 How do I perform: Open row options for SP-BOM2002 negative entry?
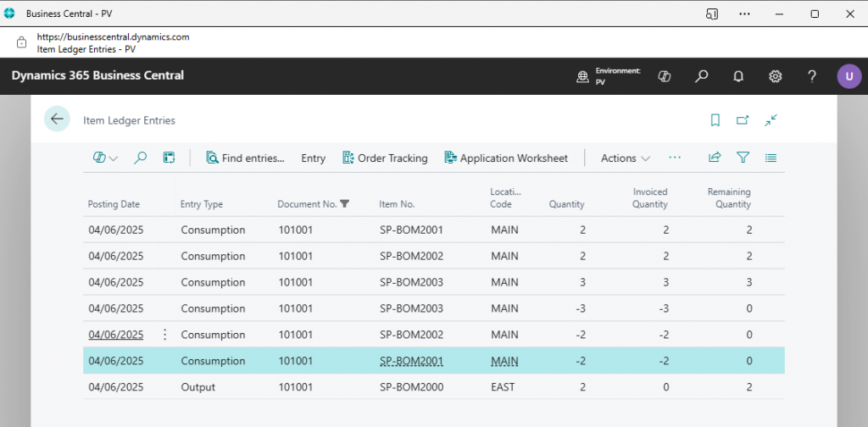(x=164, y=335)
